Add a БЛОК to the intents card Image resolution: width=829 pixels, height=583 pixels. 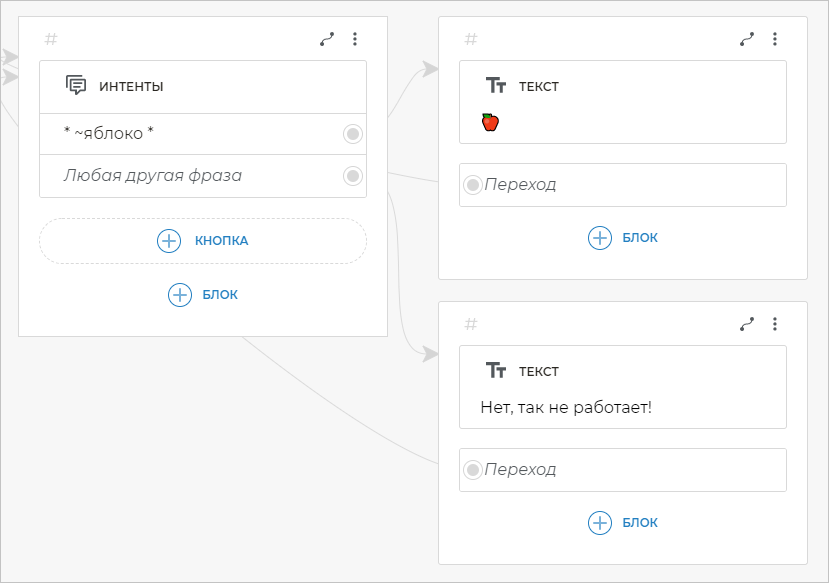[x=203, y=295]
